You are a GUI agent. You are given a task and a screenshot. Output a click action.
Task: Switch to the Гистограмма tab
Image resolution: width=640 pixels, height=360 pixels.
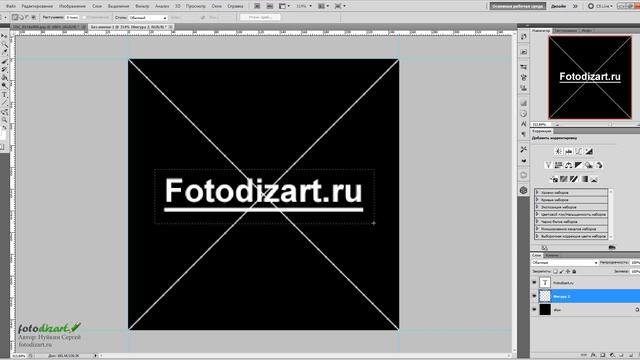click(566, 31)
